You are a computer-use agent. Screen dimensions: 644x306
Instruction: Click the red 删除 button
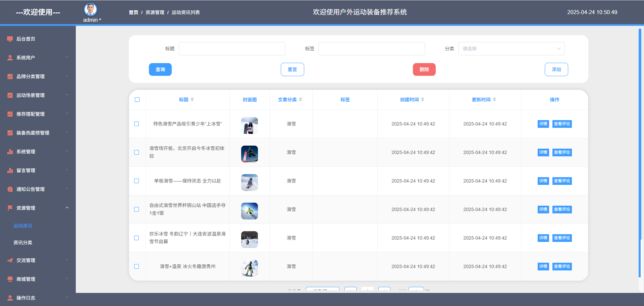424,69
